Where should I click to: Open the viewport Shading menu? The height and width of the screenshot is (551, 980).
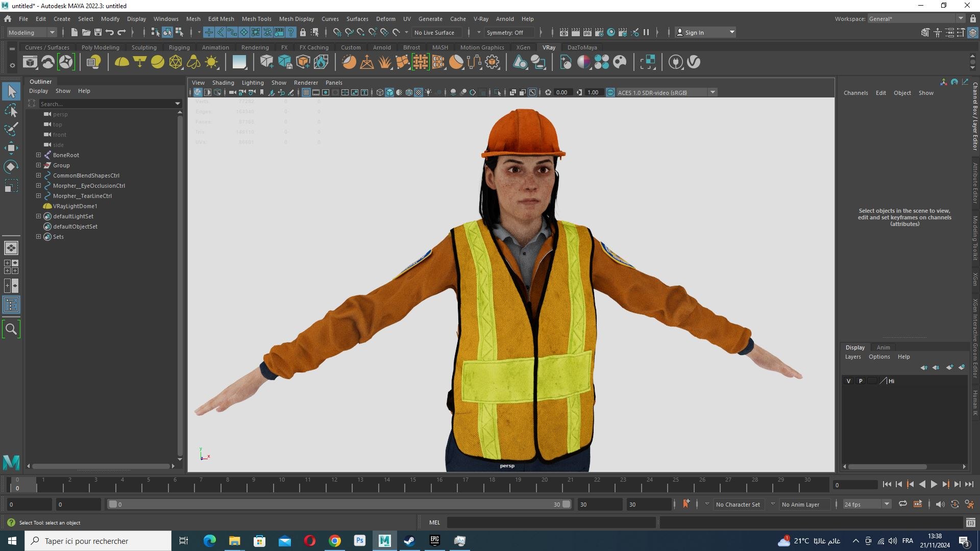pyautogui.click(x=223, y=83)
